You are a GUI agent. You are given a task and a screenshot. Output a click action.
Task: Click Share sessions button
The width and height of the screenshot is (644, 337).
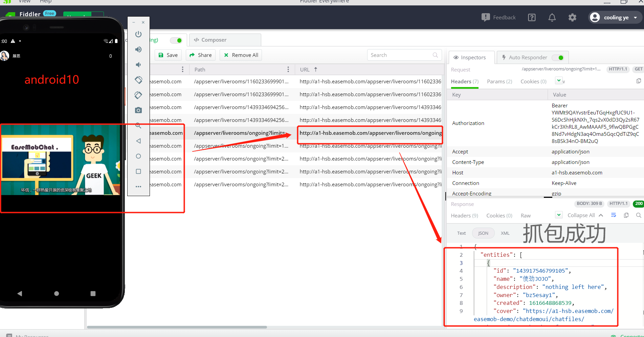coord(201,55)
